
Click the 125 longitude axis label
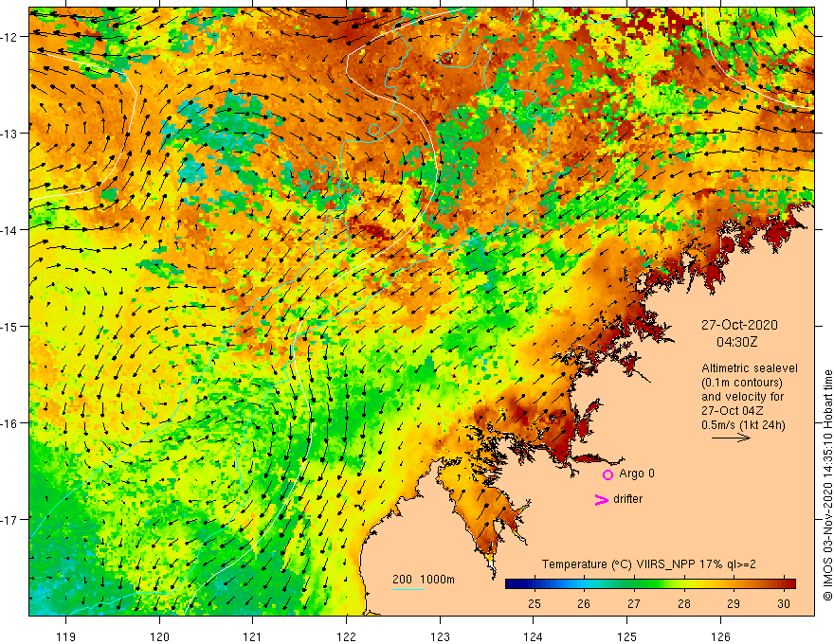627,636
